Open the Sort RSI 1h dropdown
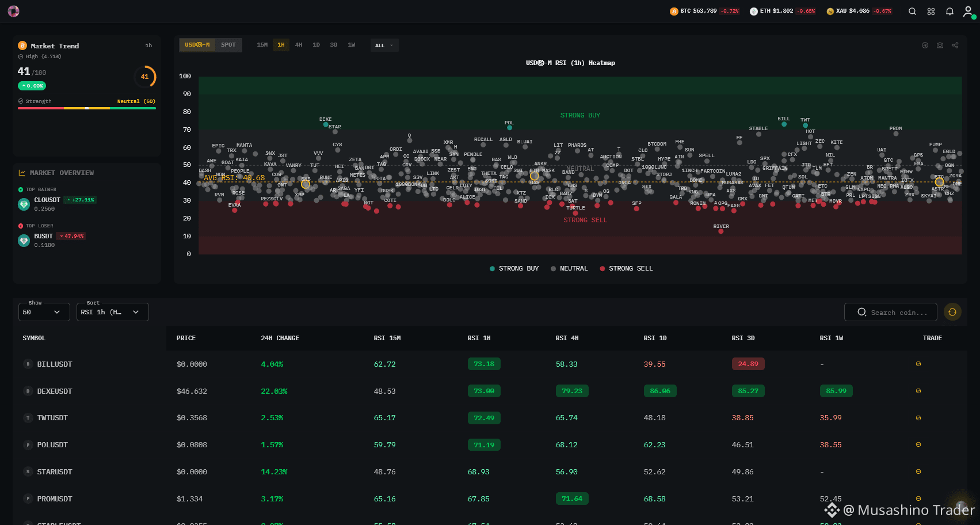 [113, 312]
